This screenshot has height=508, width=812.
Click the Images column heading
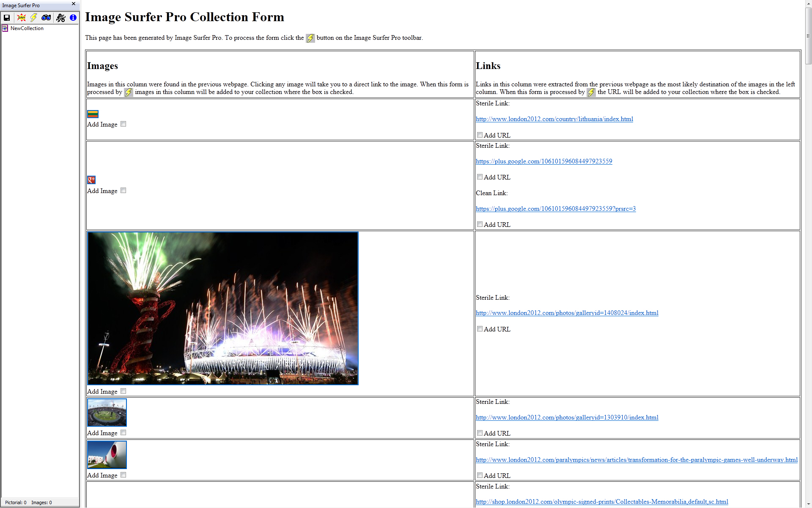[102, 66]
